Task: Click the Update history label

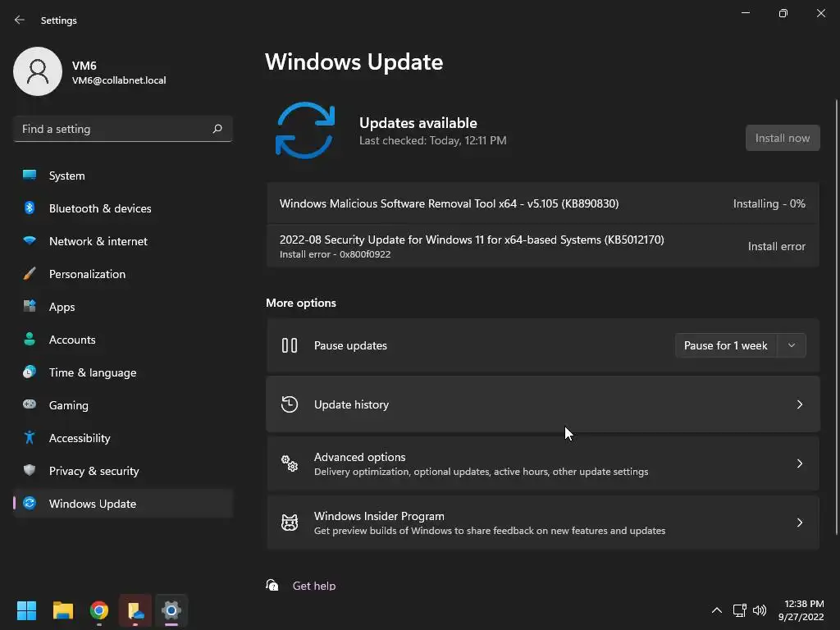Action: pyautogui.click(x=351, y=404)
